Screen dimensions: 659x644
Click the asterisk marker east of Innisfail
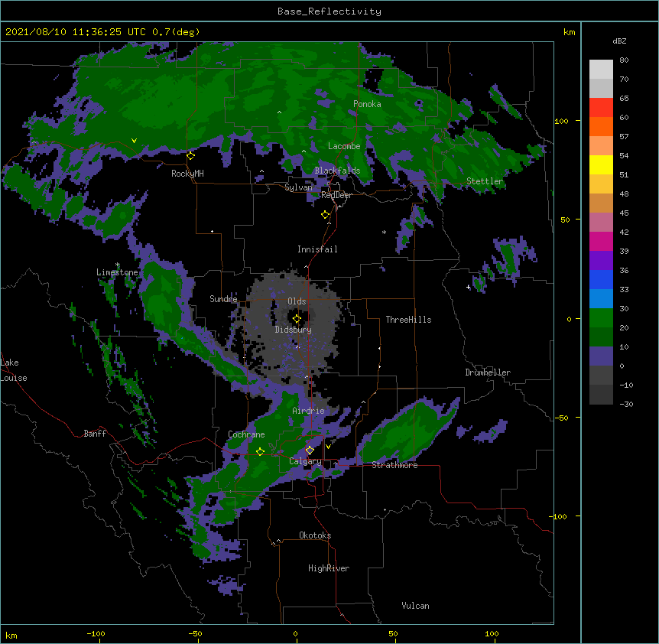click(x=384, y=232)
